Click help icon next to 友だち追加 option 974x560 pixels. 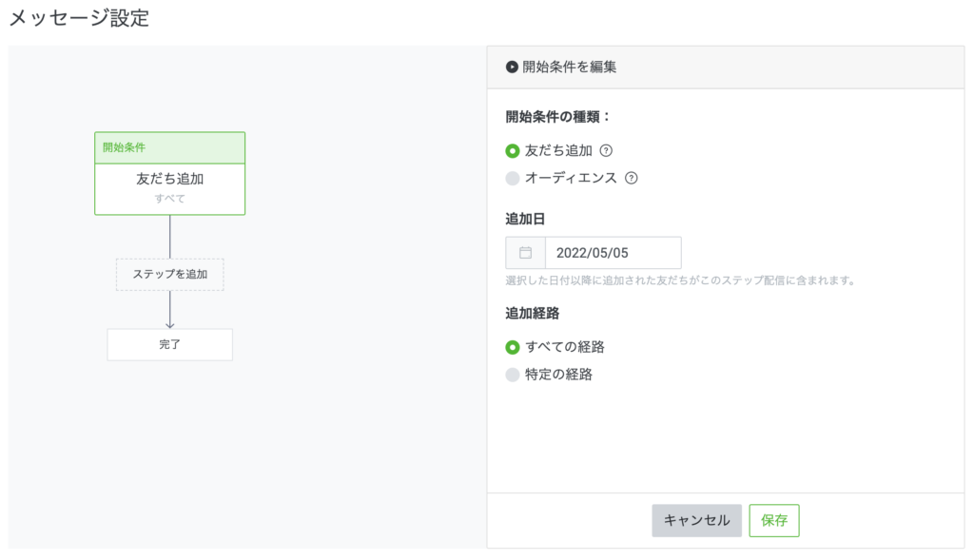606,150
